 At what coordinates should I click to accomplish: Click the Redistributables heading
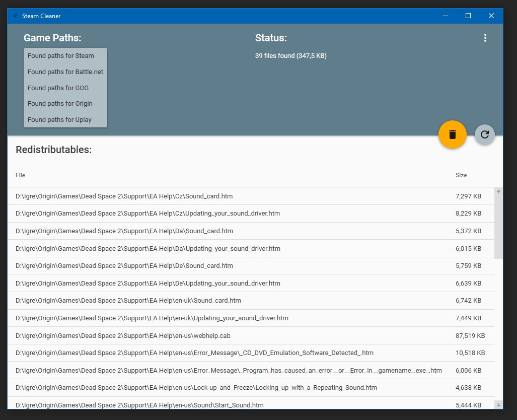pos(54,150)
